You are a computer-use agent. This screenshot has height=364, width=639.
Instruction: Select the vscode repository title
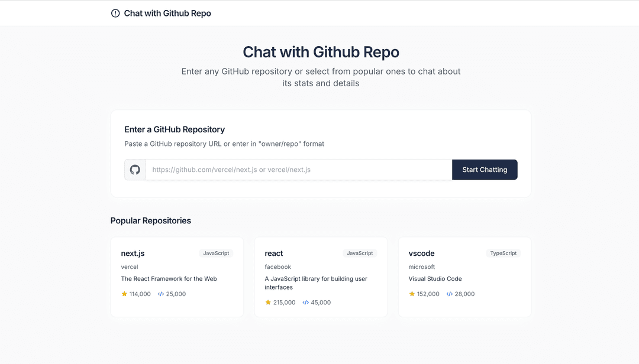pyautogui.click(x=421, y=253)
